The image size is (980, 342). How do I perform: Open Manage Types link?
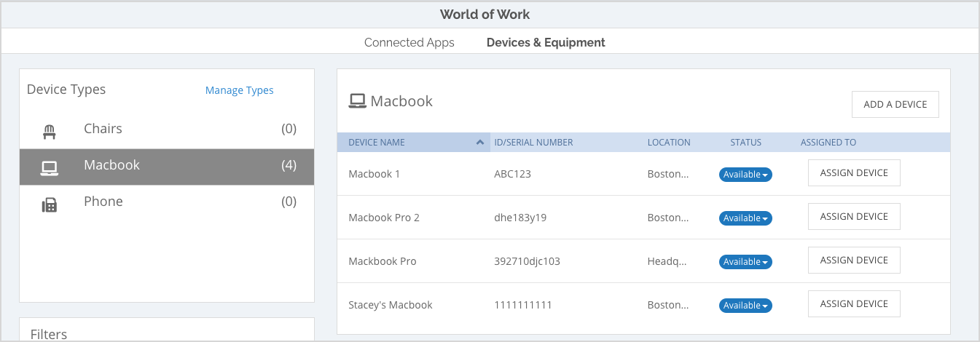pyautogui.click(x=240, y=90)
